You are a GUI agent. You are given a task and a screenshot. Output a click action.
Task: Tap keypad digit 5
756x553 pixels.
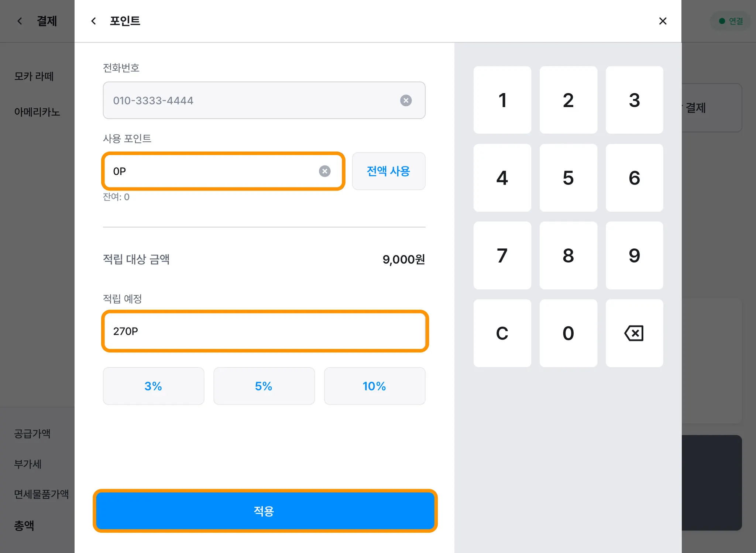pyautogui.click(x=568, y=178)
